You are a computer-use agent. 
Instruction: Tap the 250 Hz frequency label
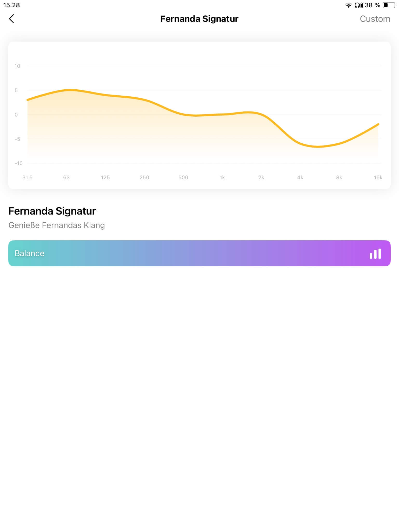pyautogui.click(x=144, y=177)
